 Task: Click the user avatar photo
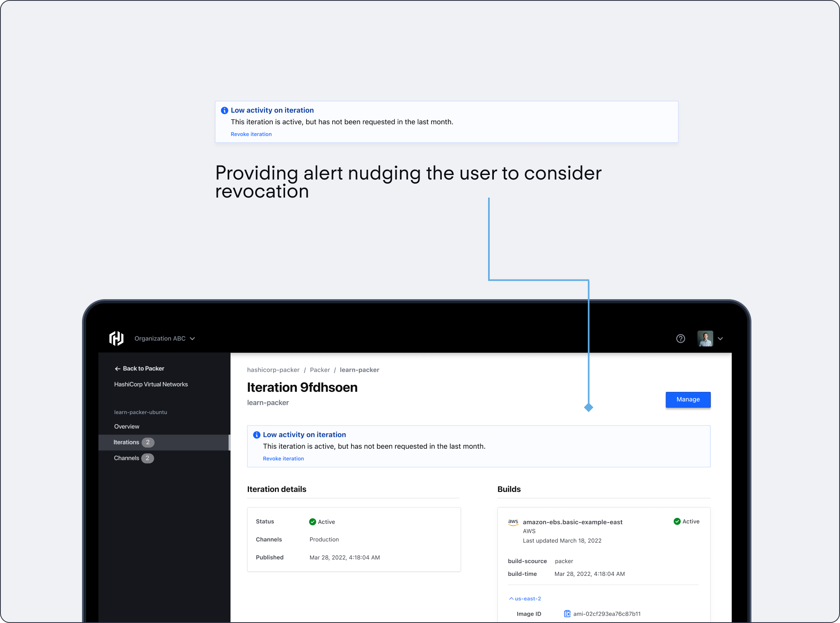(705, 339)
